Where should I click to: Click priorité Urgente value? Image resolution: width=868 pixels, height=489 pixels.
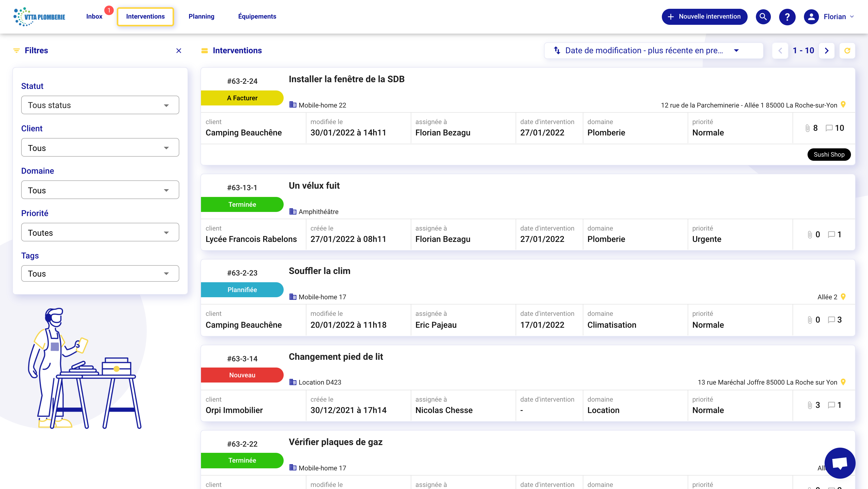click(x=707, y=239)
